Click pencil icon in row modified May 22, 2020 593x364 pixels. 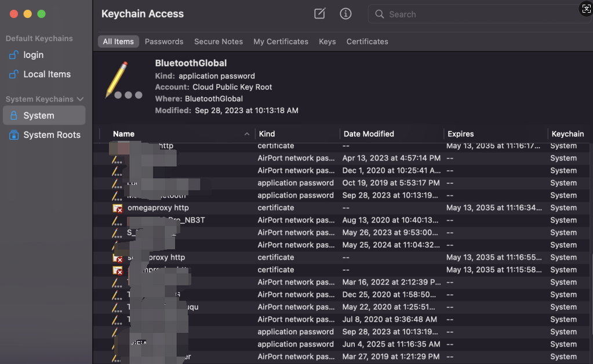click(117, 308)
